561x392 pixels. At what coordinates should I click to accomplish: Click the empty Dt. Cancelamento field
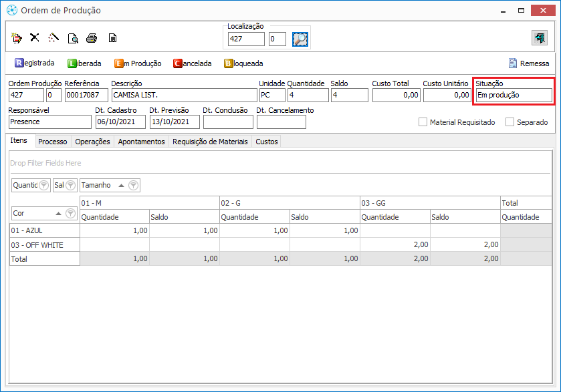[x=282, y=122]
